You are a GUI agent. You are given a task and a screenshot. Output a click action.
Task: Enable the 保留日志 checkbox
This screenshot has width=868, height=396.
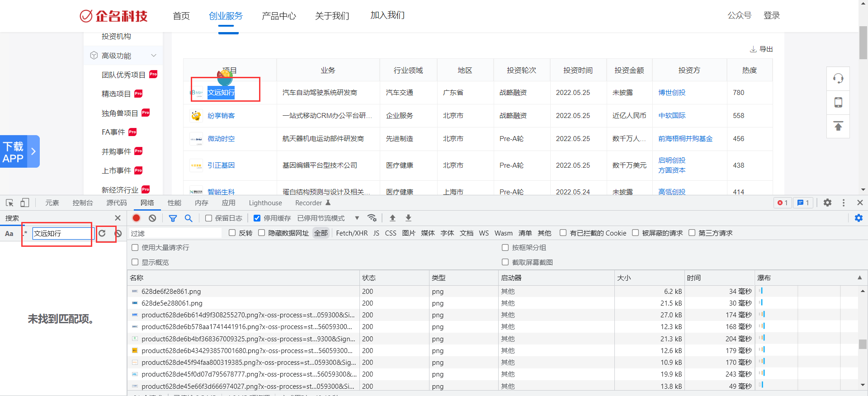tap(208, 218)
